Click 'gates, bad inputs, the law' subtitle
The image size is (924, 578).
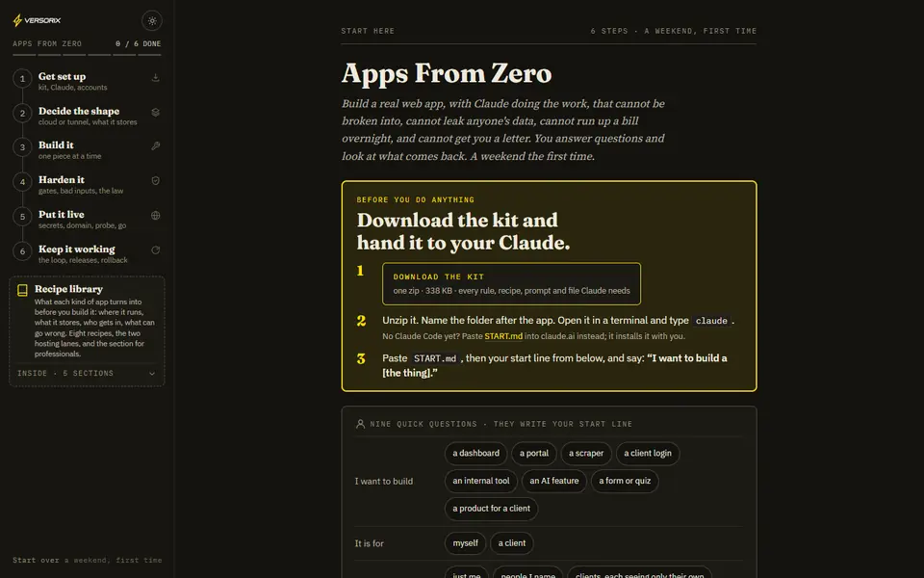81,191
